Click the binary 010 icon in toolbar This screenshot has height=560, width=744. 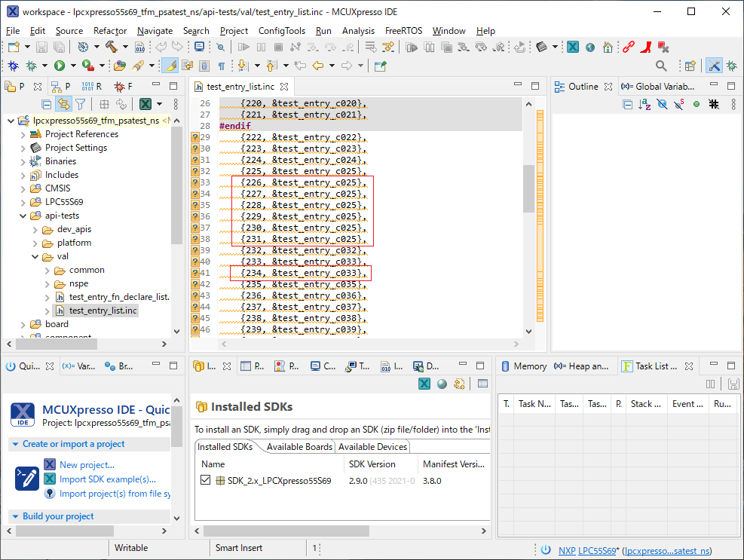[x=140, y=47]
